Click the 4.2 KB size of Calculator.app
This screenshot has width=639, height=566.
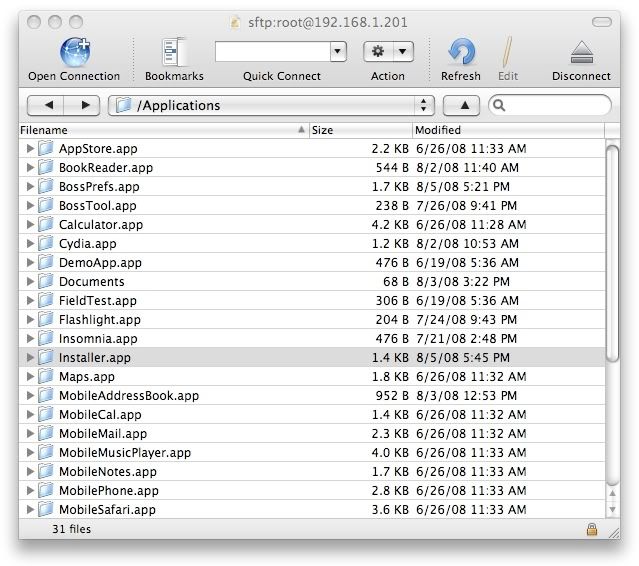click(390, 225)
